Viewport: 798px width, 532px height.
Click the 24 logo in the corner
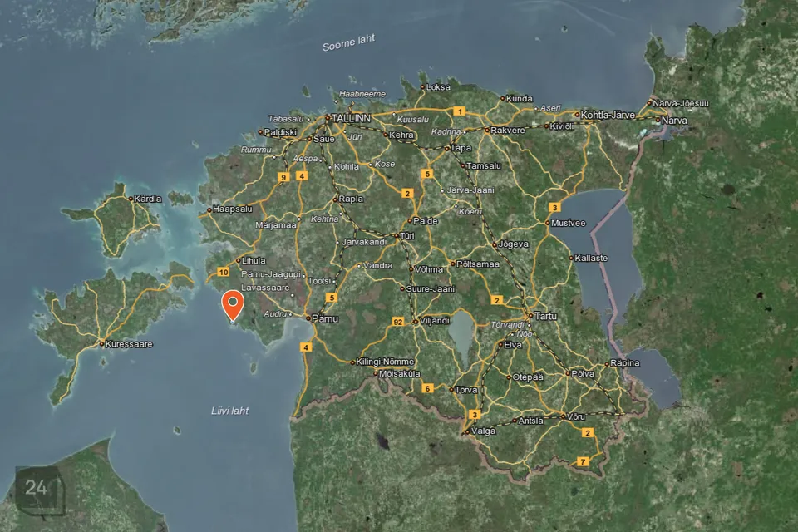(x=37, y=489)
